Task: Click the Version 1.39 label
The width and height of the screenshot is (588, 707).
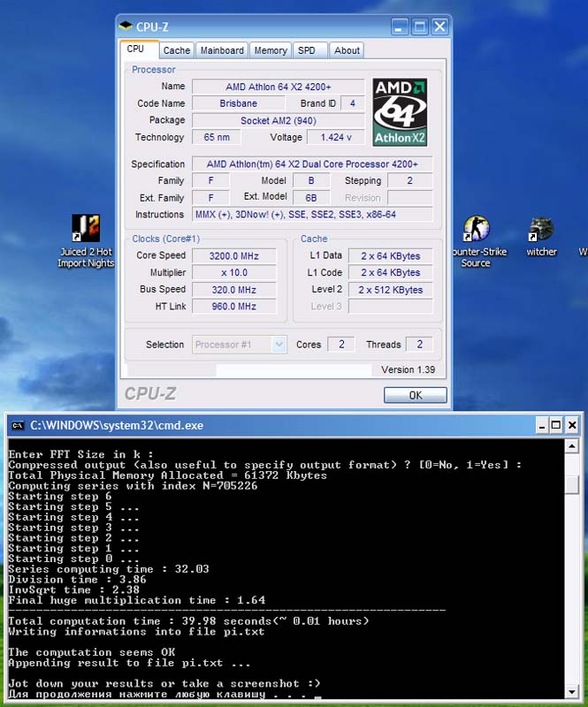Action: pyautogui.click(x=408, y=369)
